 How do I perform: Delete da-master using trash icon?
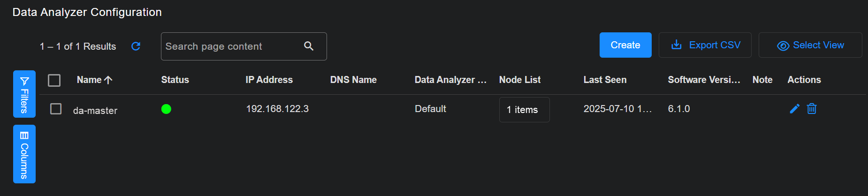(x=812, y=109)
